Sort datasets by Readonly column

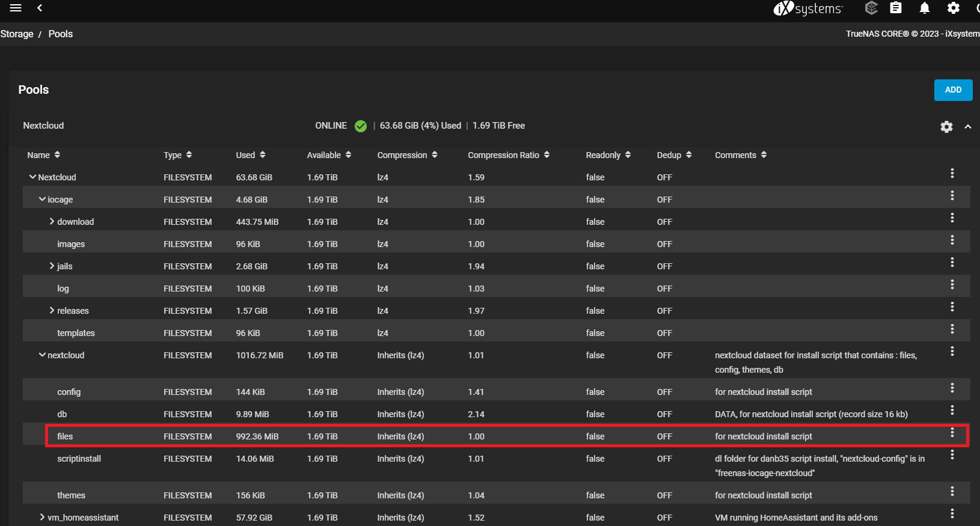pos(608,155)
